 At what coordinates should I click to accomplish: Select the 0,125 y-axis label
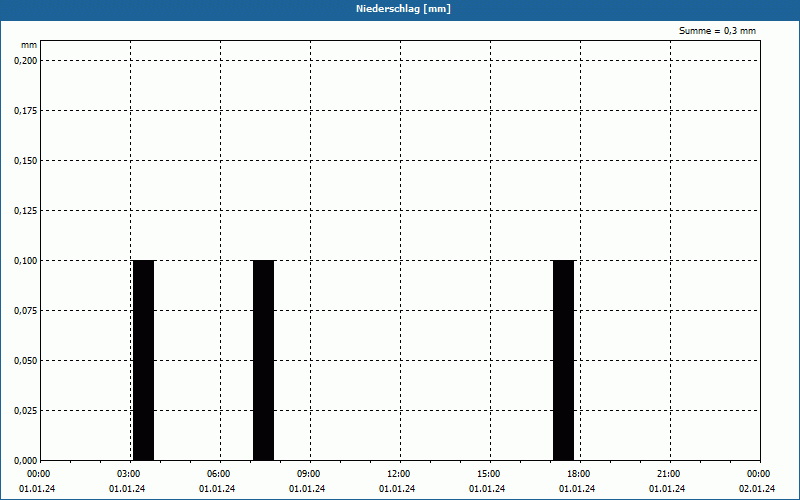click(26, 211)
